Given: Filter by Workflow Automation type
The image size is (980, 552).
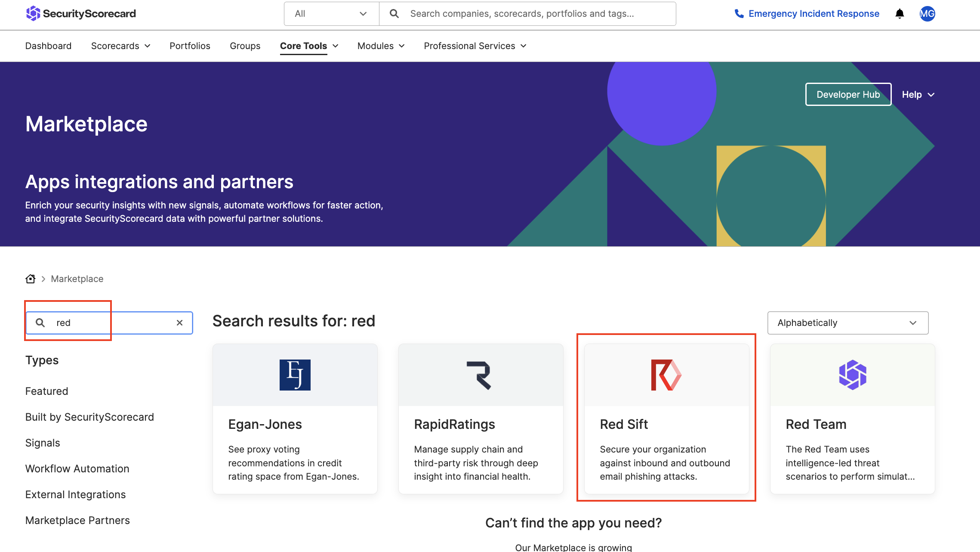Looking at the screenshot, I should [x=77, y=468].
